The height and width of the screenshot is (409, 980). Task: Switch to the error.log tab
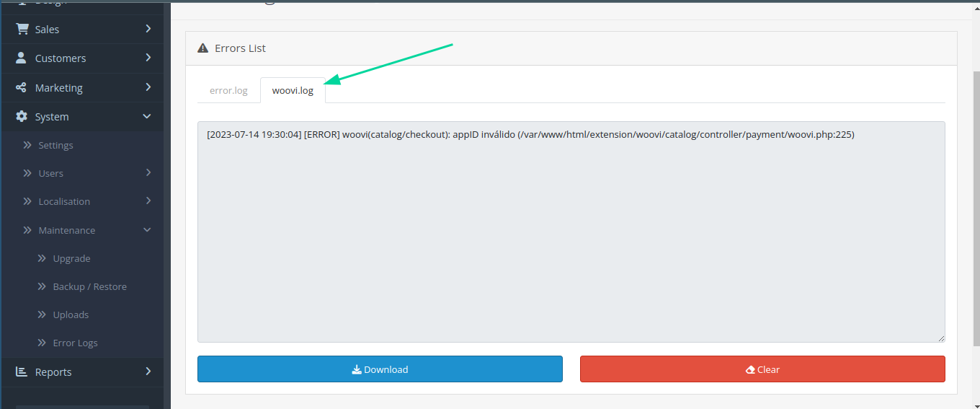[x=228, y=91]
